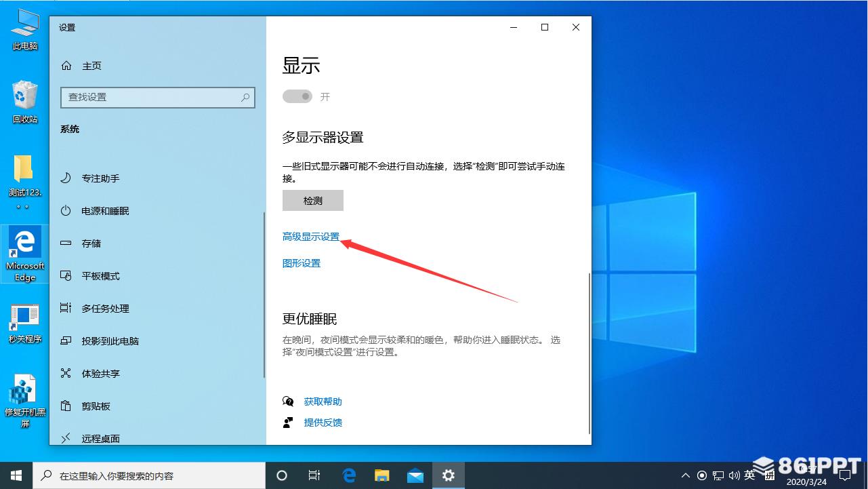Open Projecting to this PC (投影到此电脑)
The height and width of the screenshot is (489, 868).
tap(100, 341)
